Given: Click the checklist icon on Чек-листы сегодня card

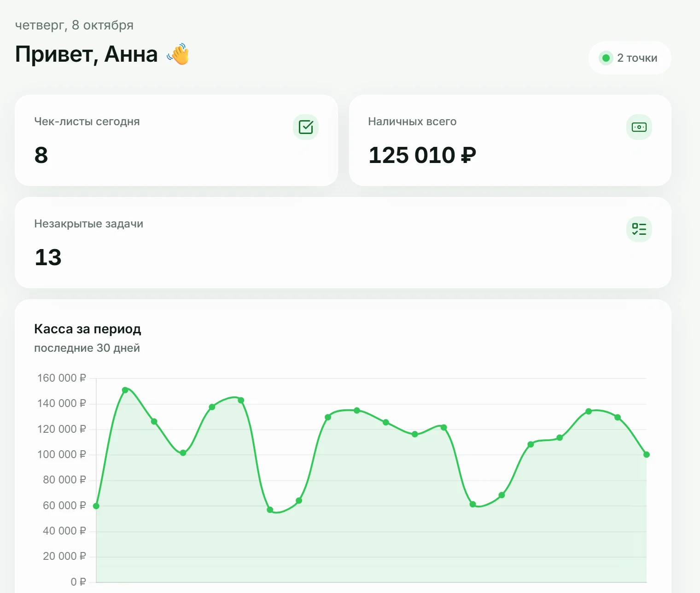Looking at the screenshot, I should coord(306,127).
